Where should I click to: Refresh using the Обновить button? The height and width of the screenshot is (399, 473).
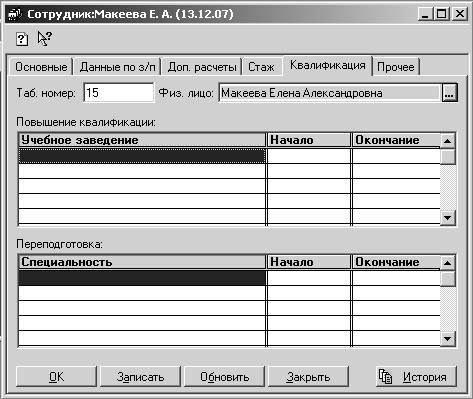point(224,377)
